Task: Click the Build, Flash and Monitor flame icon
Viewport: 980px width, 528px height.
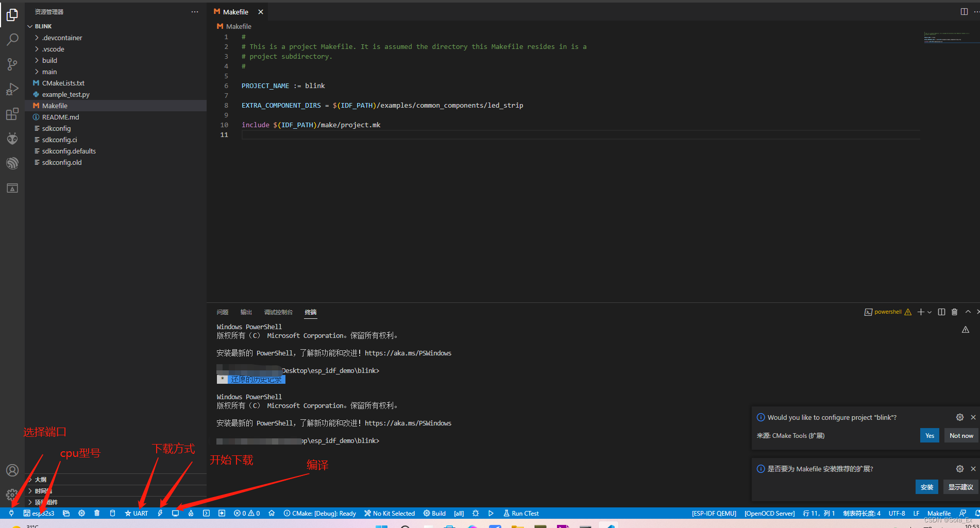Action: (x=191, y=513)
